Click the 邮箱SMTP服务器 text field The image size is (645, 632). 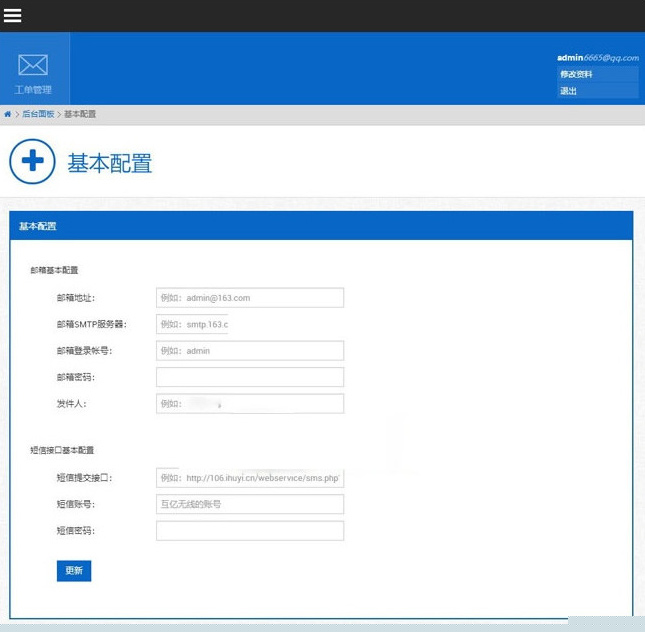193,325
